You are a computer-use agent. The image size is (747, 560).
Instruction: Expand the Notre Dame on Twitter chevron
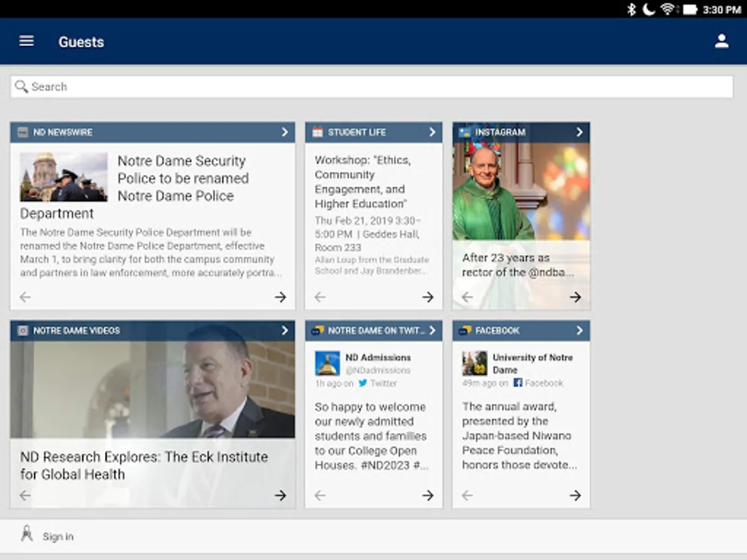tap(432, 330)
